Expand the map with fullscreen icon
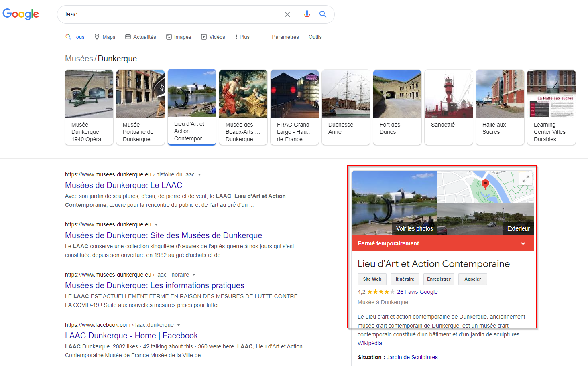The height and width of the screenshot is (366, 588). click(x=525, y=179)
